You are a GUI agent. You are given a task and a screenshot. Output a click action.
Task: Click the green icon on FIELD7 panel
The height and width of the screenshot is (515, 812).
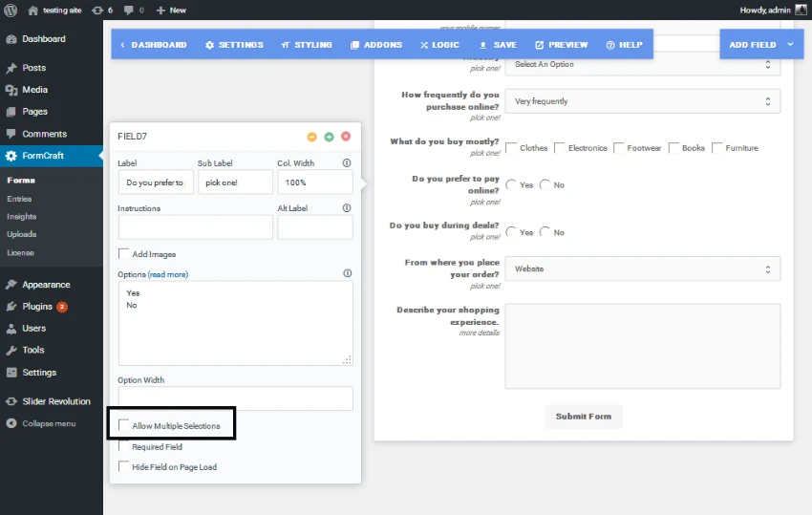click(x=329, y=137)
